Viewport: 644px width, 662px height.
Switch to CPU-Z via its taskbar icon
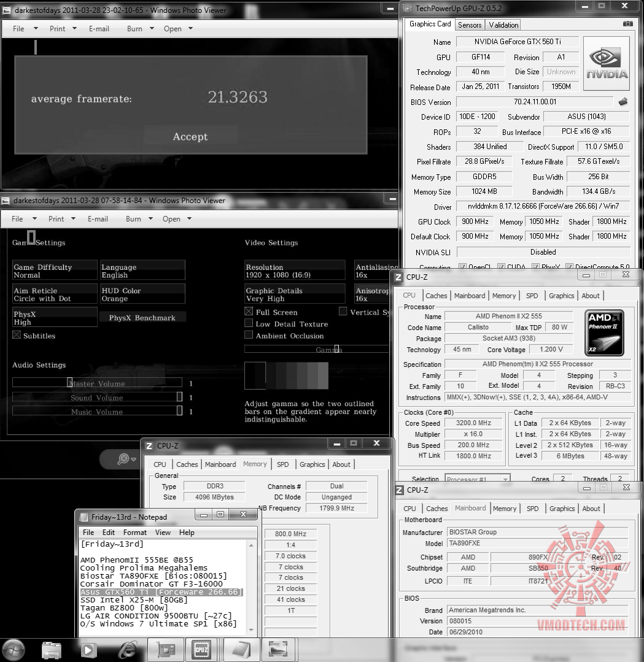tap(201, 650)
